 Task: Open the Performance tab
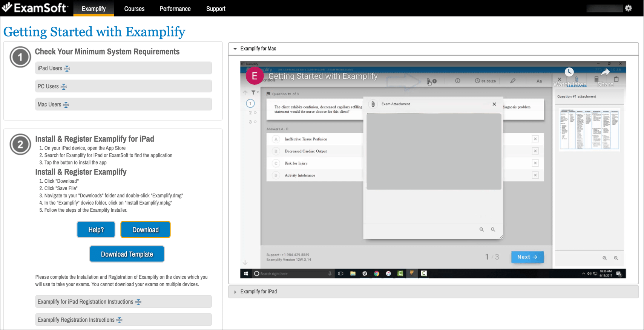[175, 8]
